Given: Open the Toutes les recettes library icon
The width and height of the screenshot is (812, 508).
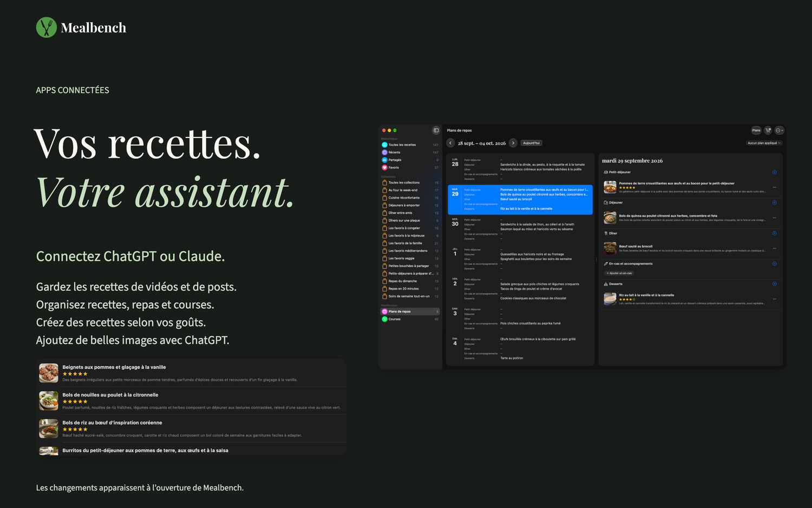Looking at the screenshot, I should [x=384, y=145].
